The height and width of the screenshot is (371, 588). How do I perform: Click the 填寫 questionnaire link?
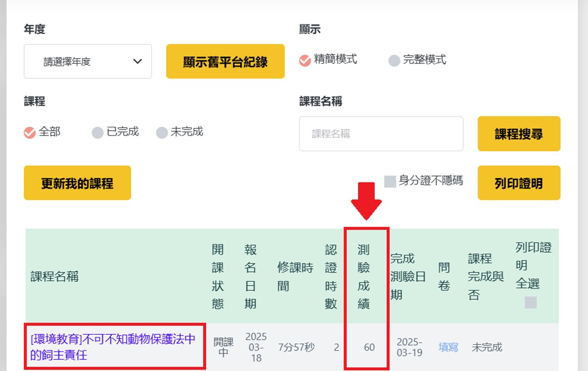pyautogui.click(x=448, y=347)
